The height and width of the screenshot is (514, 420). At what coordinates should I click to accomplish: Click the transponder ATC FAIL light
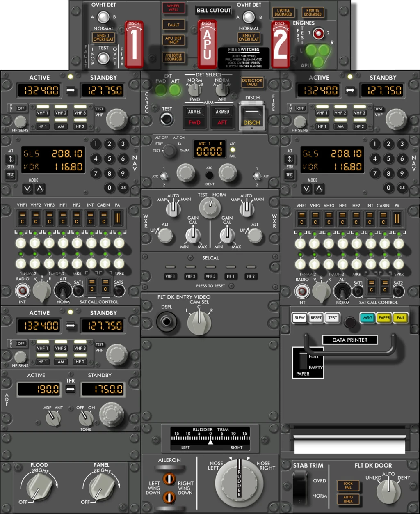(x=233, y=150)
